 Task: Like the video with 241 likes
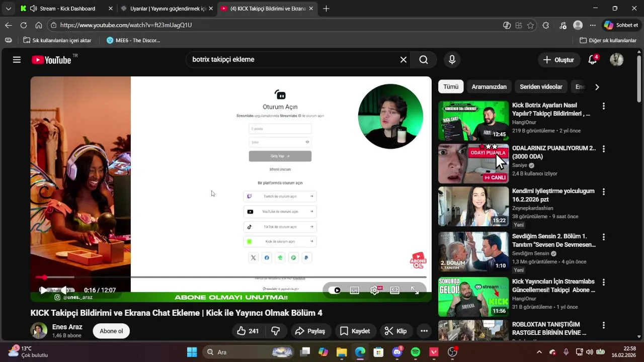[x=248, y=331]
